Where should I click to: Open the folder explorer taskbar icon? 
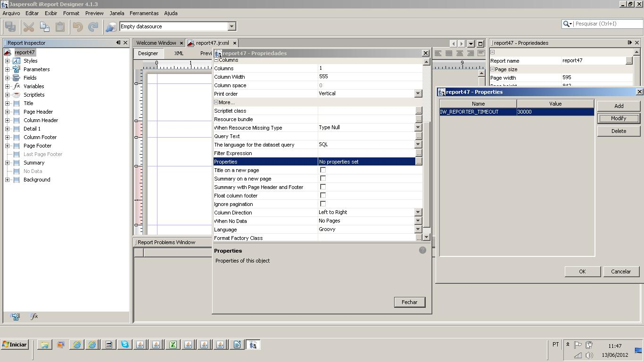coord(44,345)
